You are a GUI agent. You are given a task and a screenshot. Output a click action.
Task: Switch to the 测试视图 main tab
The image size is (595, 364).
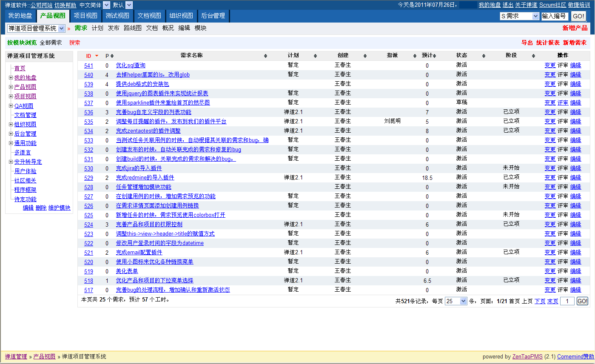117,16
